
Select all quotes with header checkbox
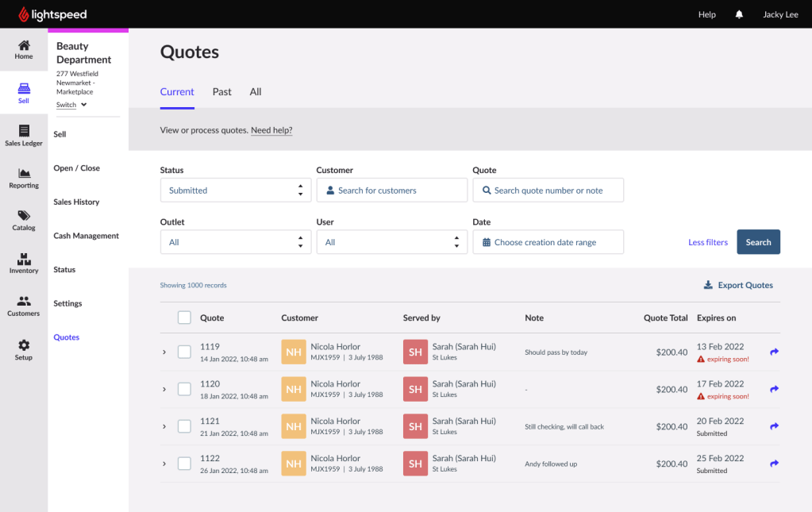[x=184, y=318]
